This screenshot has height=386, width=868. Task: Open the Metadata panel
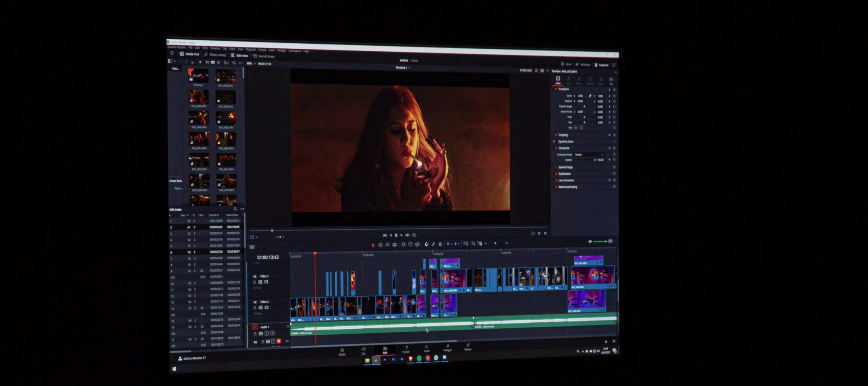[x=583, y=64]
